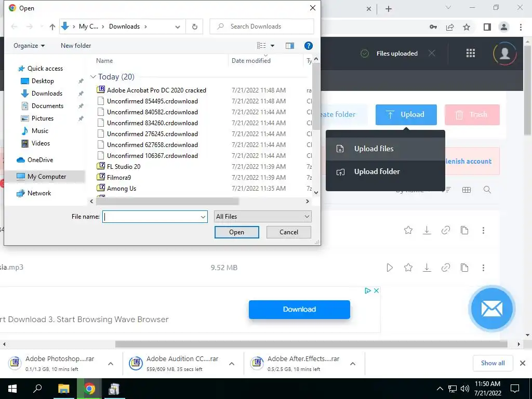Click the Up folder arrow in Open dialog
The image size is (532, 399).
point(52,26)
